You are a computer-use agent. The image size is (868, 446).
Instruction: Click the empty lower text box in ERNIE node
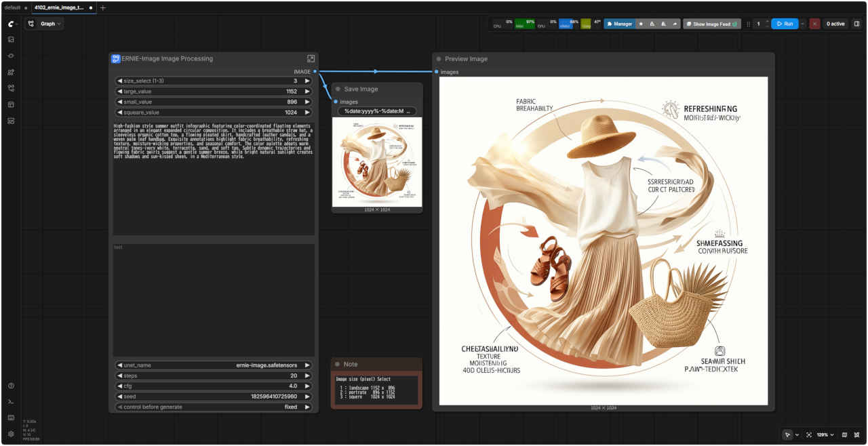pos(214,300)
